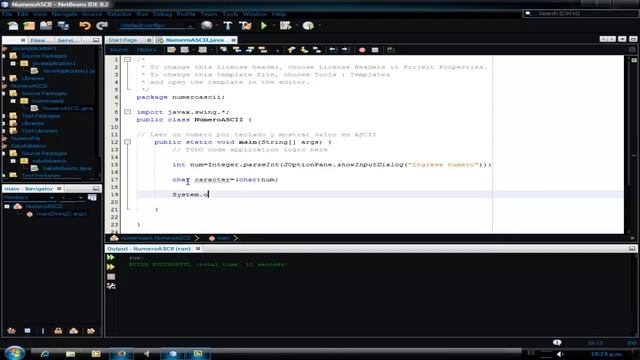This screenshot has height=360, width=640.
Task: Select the NumeroPar project node
Action: coord(25,138)
